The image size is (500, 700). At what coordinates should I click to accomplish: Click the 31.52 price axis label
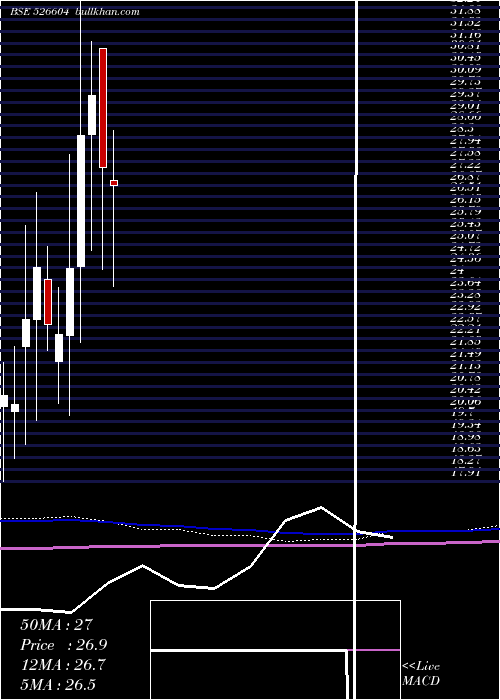point(466,22)
